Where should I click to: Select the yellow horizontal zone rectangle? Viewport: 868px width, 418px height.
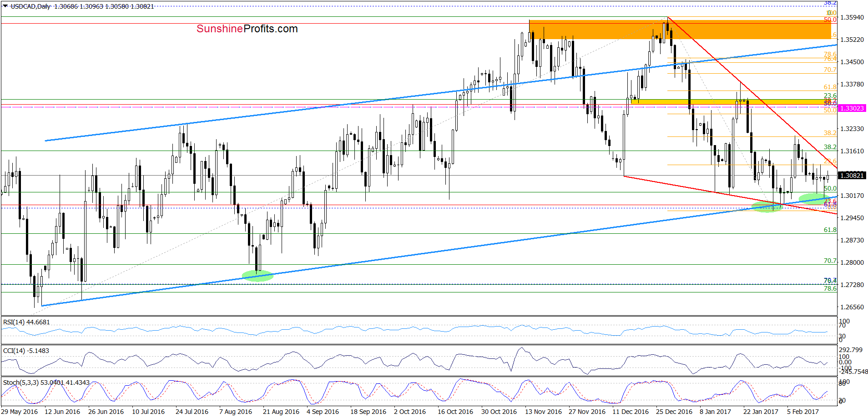point(734,102)
